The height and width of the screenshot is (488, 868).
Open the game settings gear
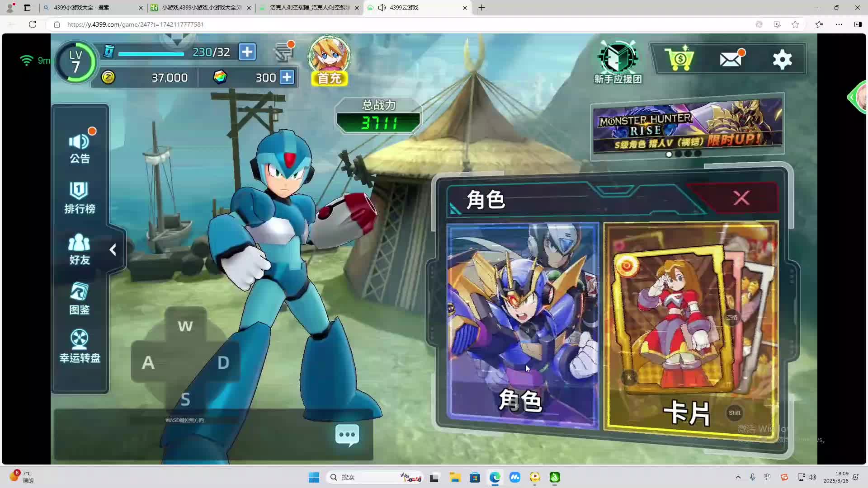coord(782,59)
